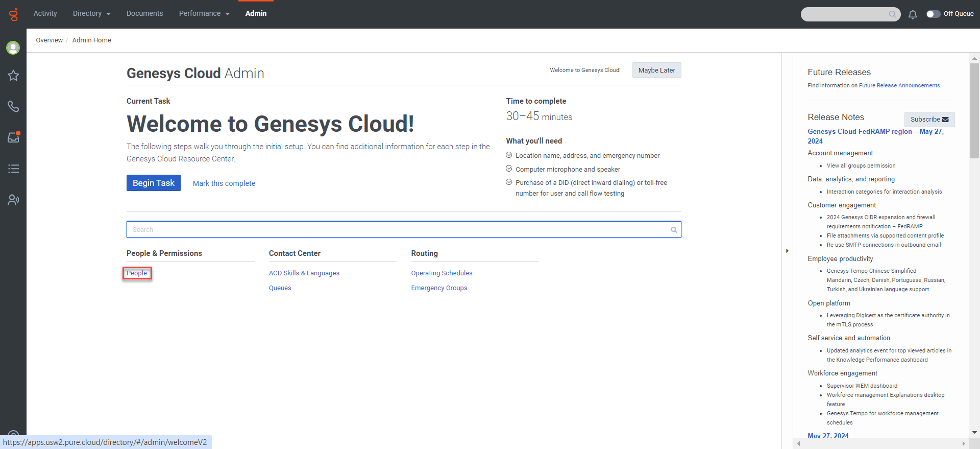Click View all groups permission text
Image resolution: width=980 pixels, height=449 pixels.
click(861, 166)
